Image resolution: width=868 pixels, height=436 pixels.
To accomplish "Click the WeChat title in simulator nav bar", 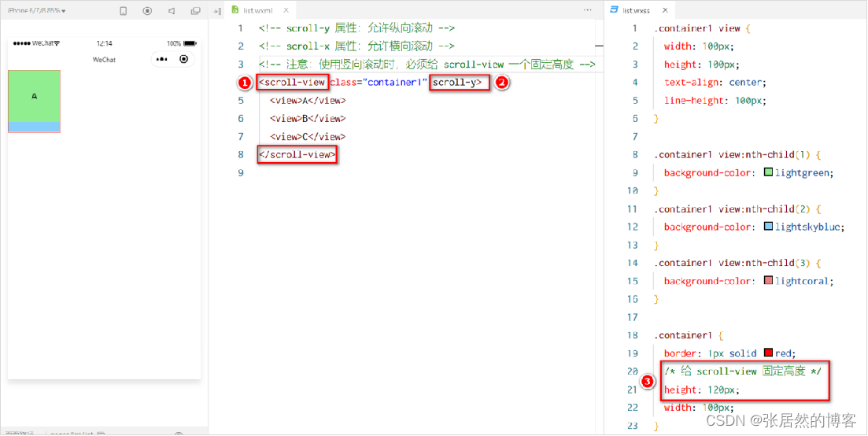I will coord(104,59).
